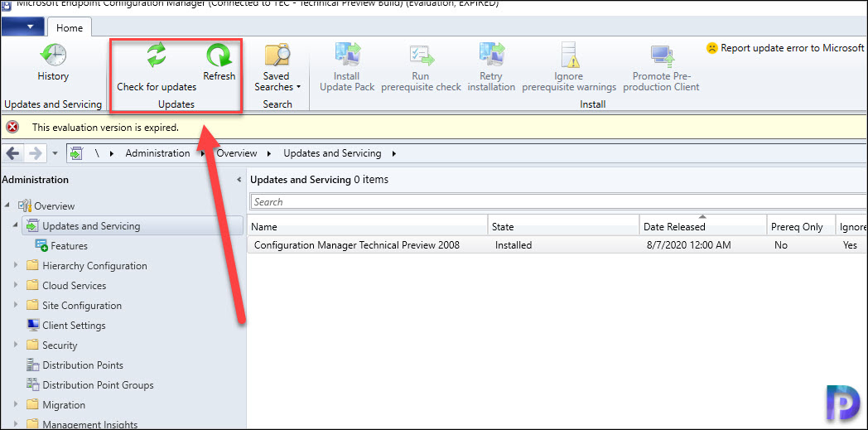Viewport: 868px width, 430px height.
Task: Select the Migration folder
Action: coord(64,405)
